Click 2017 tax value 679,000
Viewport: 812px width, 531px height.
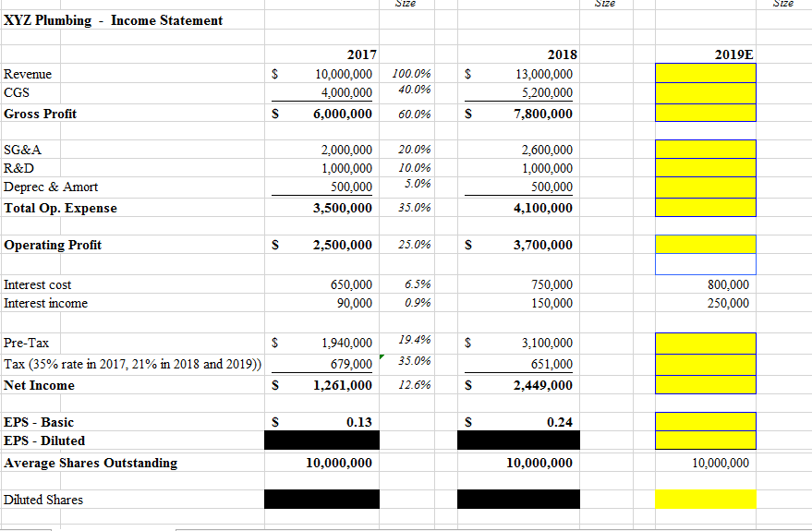click(352, 364)
